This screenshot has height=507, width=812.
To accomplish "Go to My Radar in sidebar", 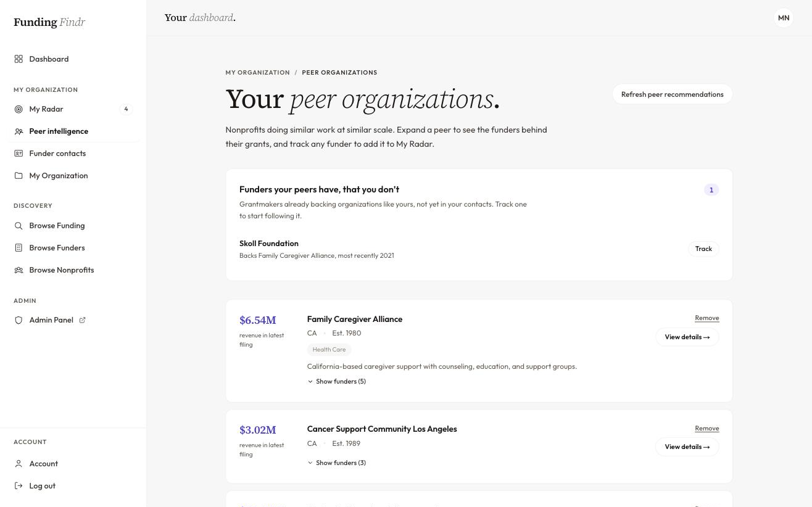I will click(x=73, y=109).
